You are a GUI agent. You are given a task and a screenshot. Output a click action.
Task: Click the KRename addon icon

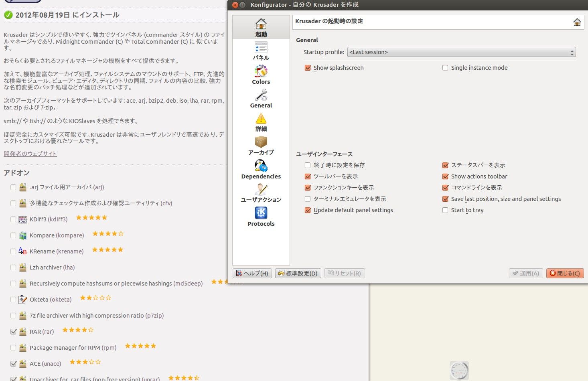[23, 251]
